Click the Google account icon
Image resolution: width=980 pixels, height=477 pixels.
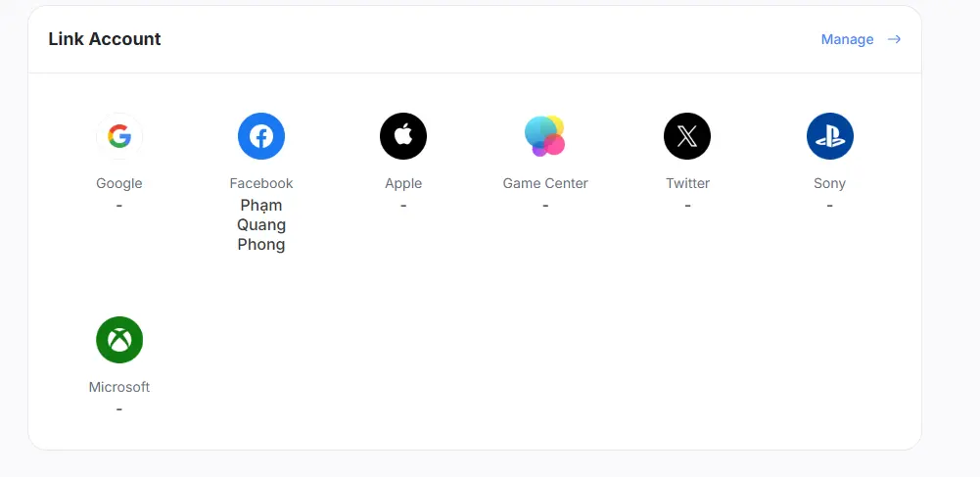(119, 136)
